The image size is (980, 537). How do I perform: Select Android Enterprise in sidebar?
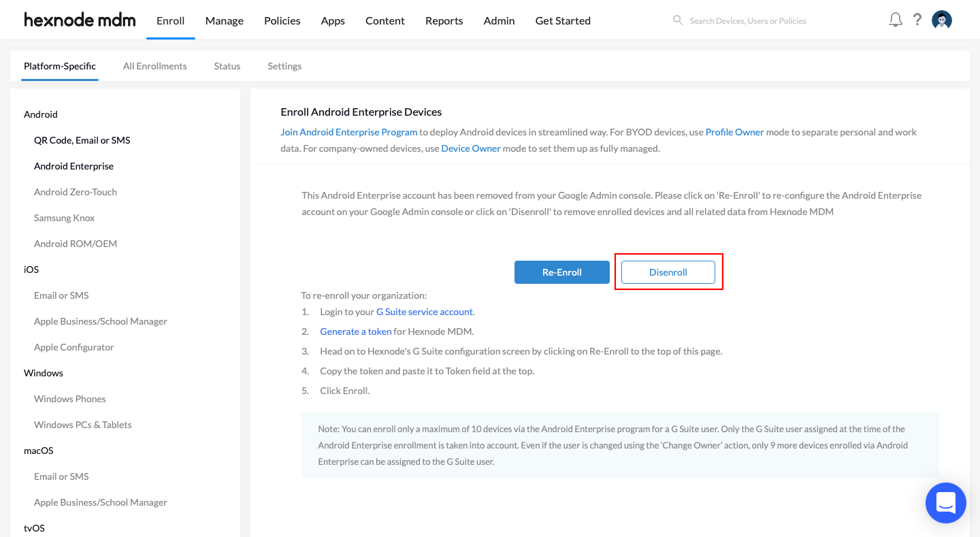click(x=73, y=166)
